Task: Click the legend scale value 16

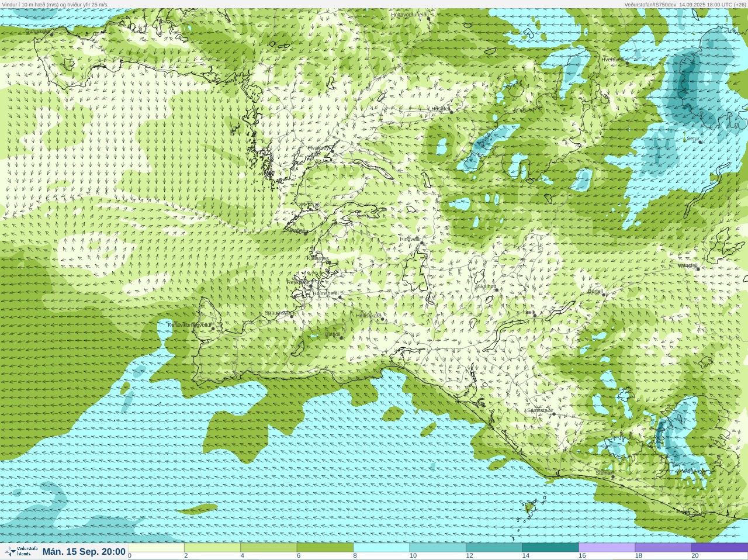Action: 582,555
